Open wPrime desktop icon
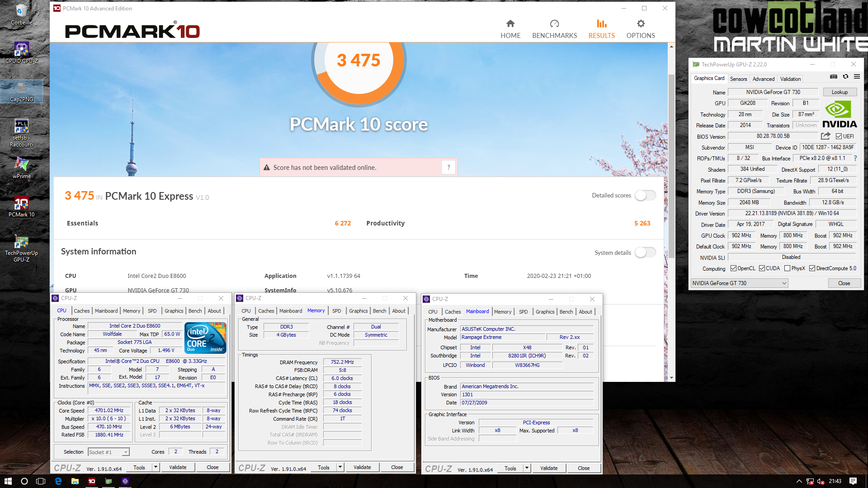Viewport: 868px width, 488px height. point(21,168)
